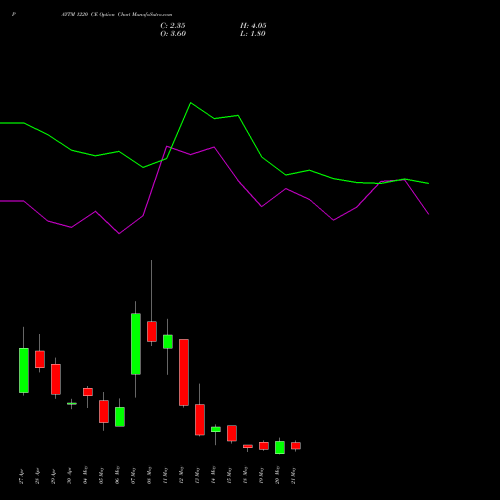Click the peak of the green indicator line
500x500 pixels.
pyautogui.click(x=191, y=103)
